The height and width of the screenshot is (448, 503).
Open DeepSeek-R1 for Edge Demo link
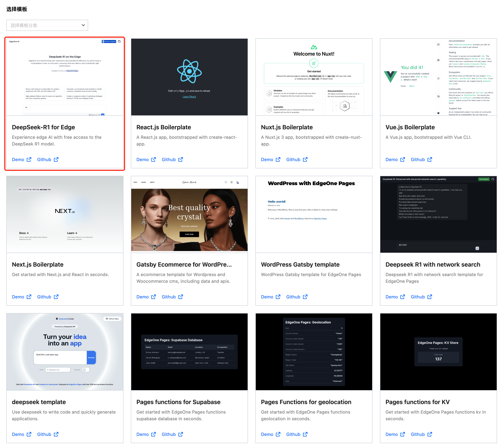(18, 160)
